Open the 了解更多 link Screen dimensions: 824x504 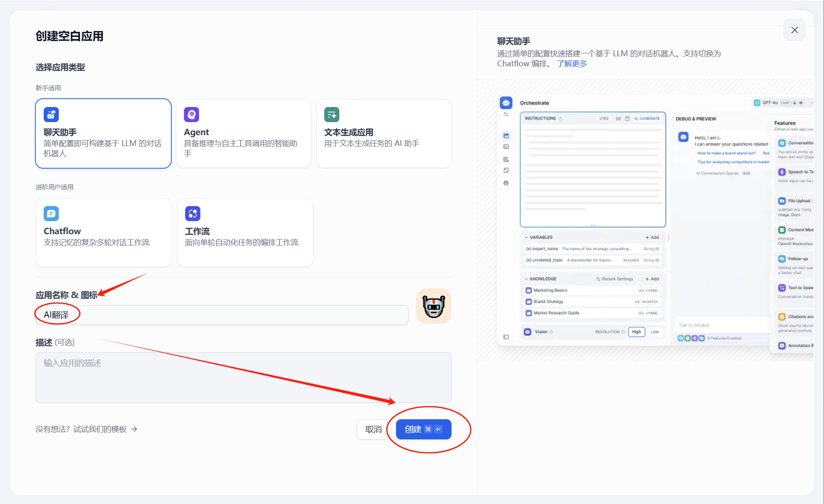(572, 64)
